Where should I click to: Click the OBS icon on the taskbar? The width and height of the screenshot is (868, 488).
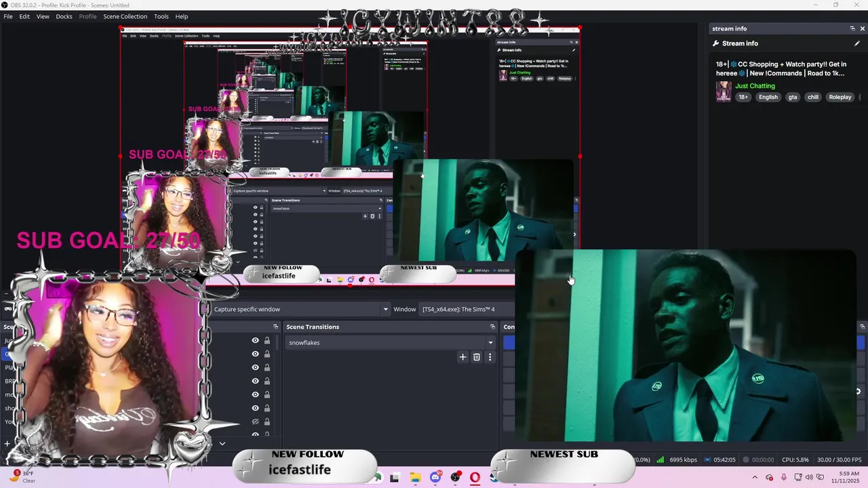(455, 478)
